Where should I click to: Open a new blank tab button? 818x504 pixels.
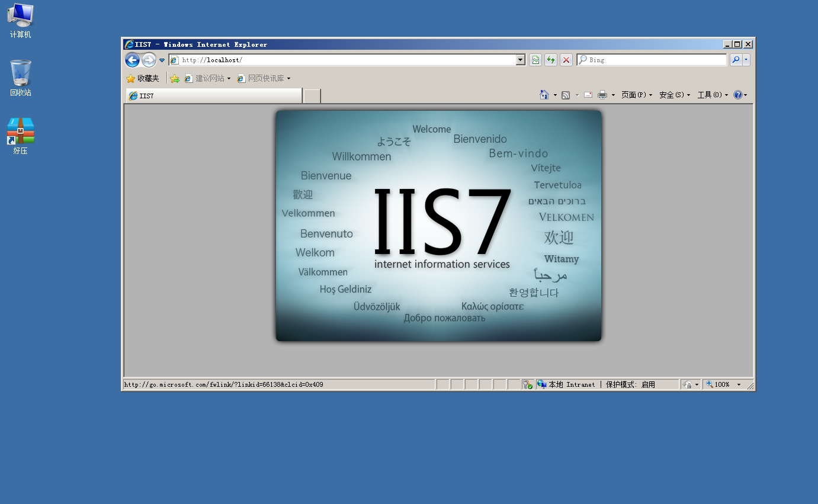tap(312, 96)
